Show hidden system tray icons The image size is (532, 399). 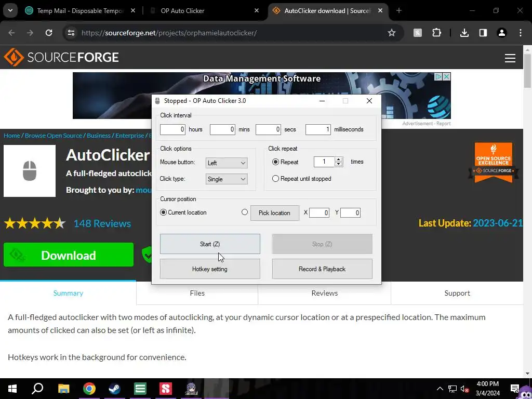(440, 389)
